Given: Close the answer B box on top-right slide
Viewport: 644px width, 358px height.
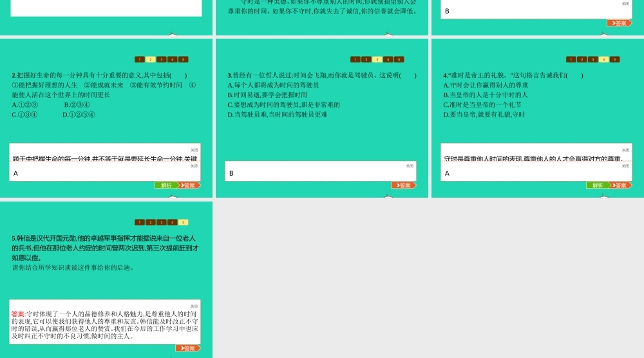Looking at the screenshot, I should tap(625, 4).
